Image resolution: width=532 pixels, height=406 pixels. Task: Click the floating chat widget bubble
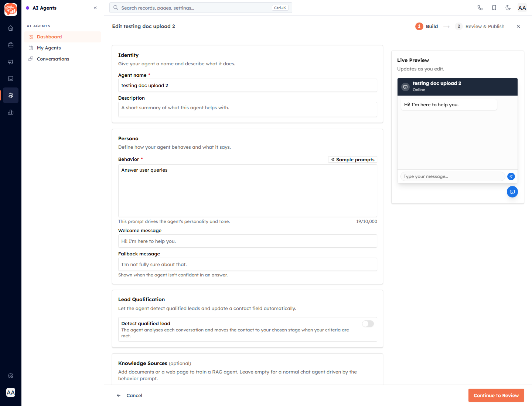512,192
